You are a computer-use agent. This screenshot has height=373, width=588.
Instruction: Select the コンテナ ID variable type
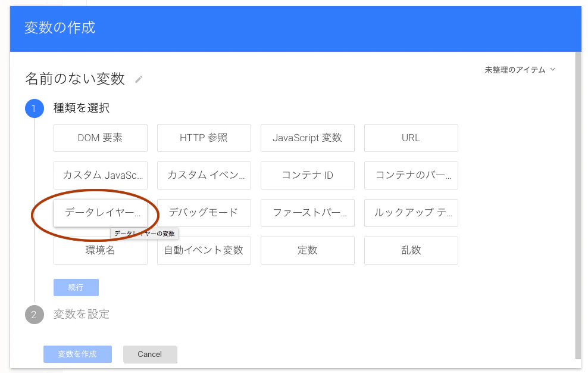(x=308, y=175)
